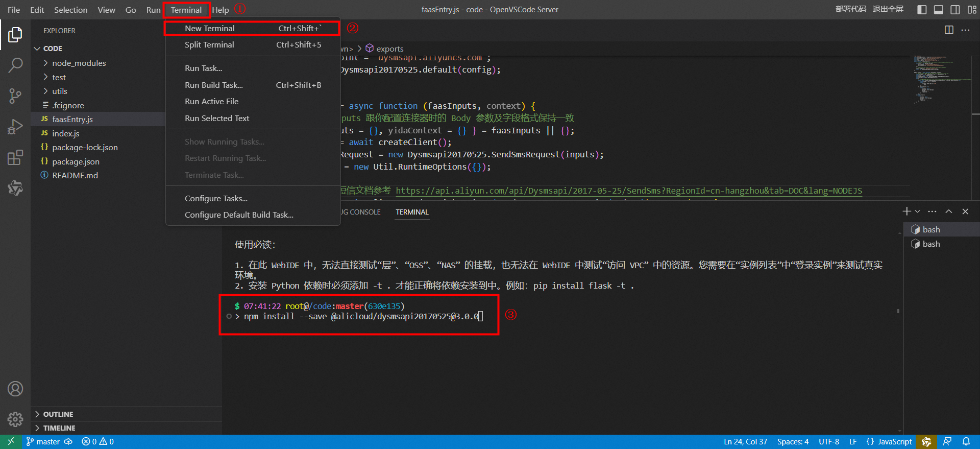The height and width of the screenshot is (449, 980).
Task: Open the launch profile dropdown next to plus
Action: [x=918, y=211]
